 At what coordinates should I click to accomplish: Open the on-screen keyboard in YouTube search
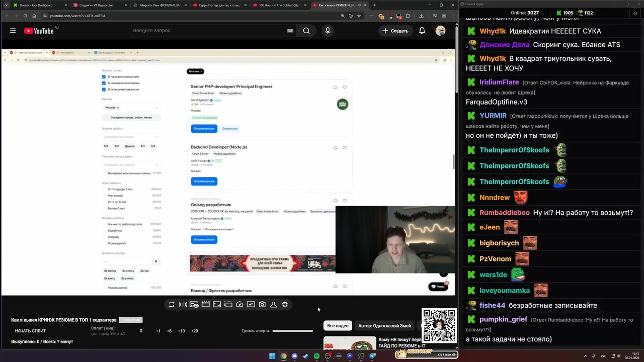tap(290, 31)
